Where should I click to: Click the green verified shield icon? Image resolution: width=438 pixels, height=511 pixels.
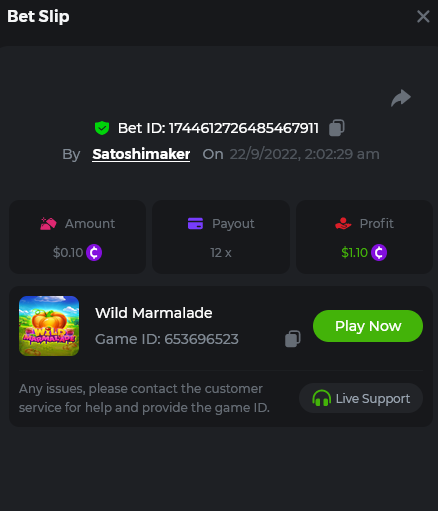pyautogui.click(x=102, y=128)
